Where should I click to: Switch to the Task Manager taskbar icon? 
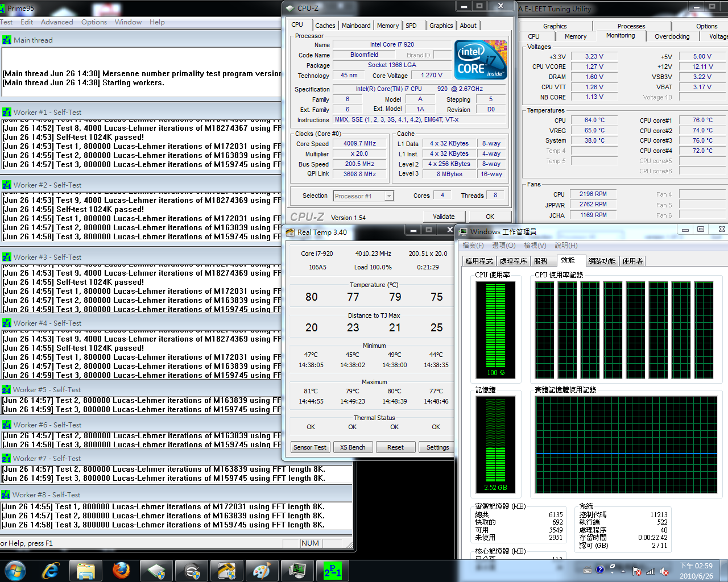point(297,571)
